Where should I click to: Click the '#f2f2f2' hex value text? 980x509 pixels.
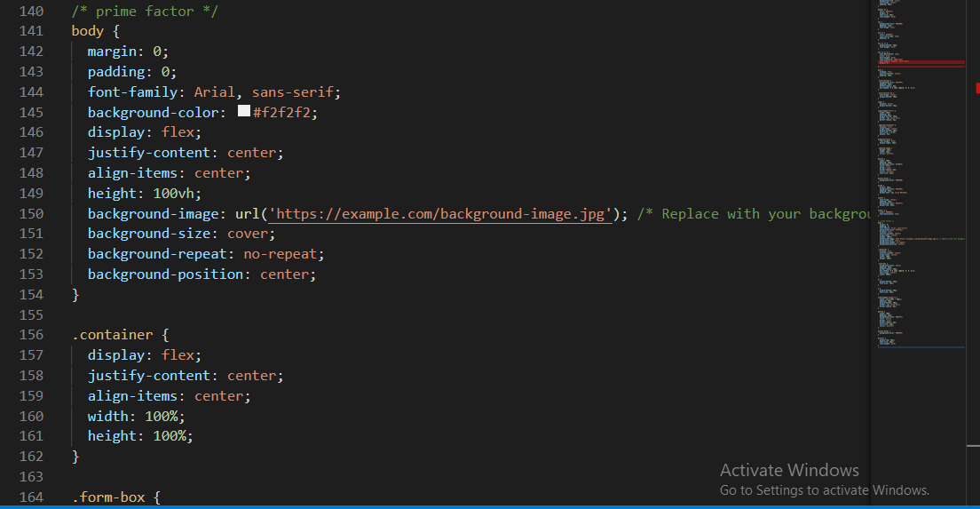[x=281, y=113]
